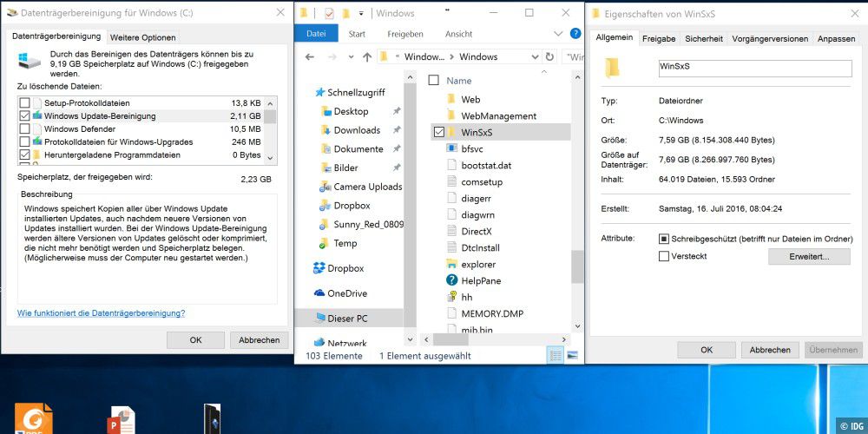Uncheck Heruntergeladene Programmdateien checkbox
Viewport: 868px width, 434px height.
(x=24, y=155)
